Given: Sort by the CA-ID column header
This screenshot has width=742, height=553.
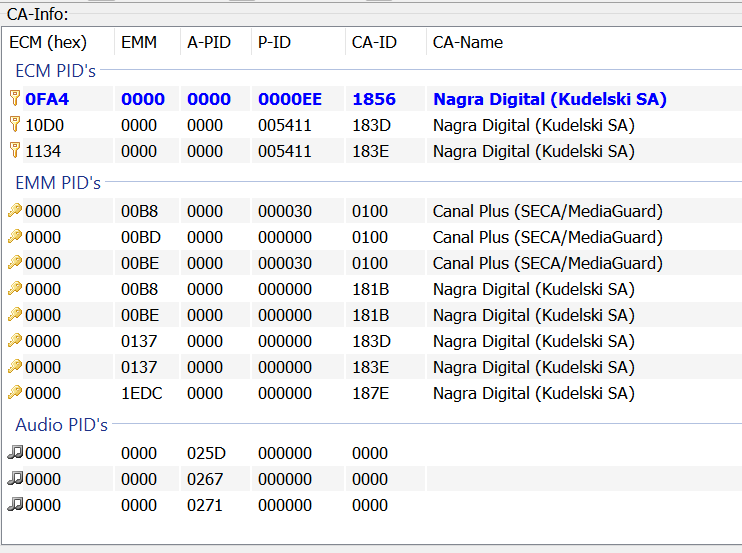Looking at the screenshot, I should tap(386, 42).
